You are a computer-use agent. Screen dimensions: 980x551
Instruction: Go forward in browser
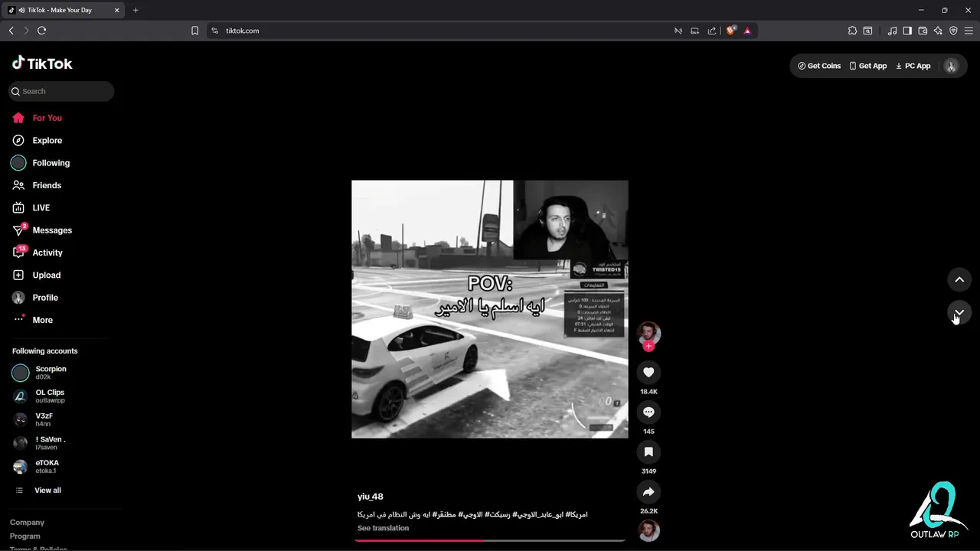tap(26, 31)
